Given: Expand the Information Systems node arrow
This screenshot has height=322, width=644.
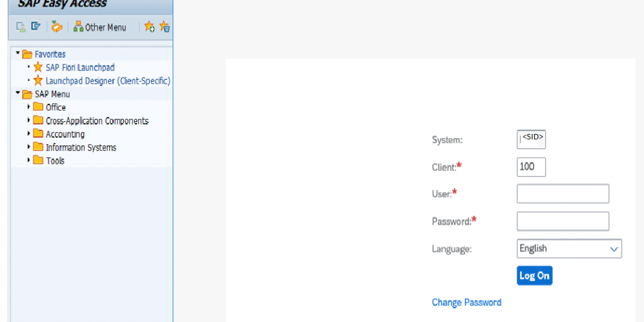Looking at the screenshot, I should pos(29,146).
